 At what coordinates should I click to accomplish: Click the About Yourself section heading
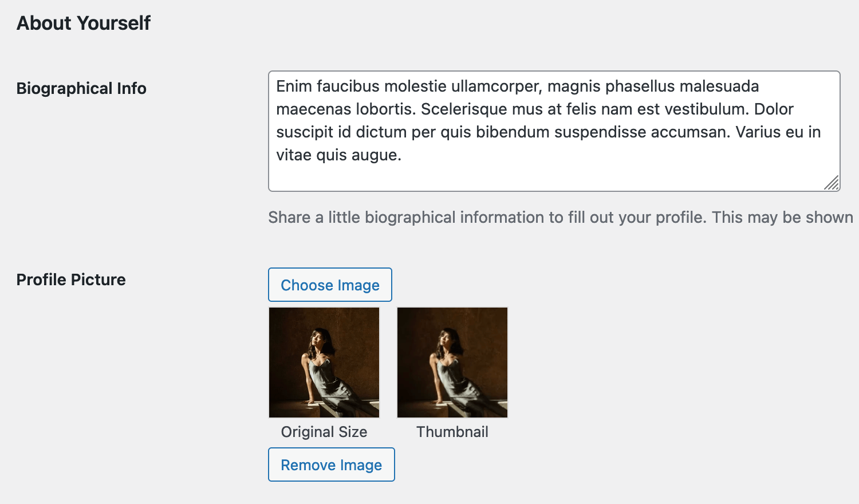(x=84, y=23)
